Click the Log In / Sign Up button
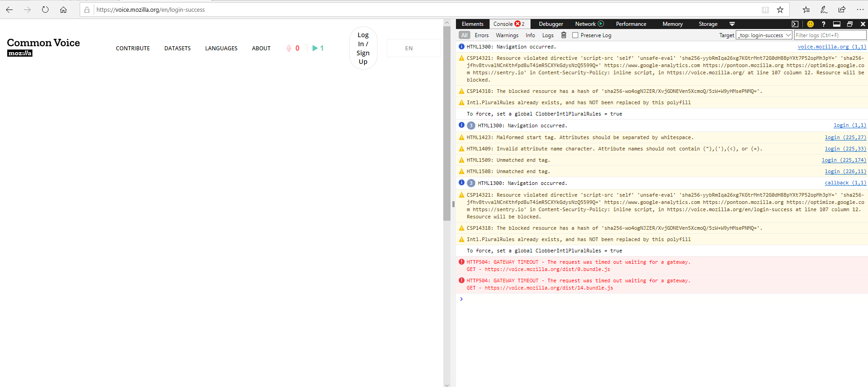Screen dimensions: 868x387 point(363,48)
